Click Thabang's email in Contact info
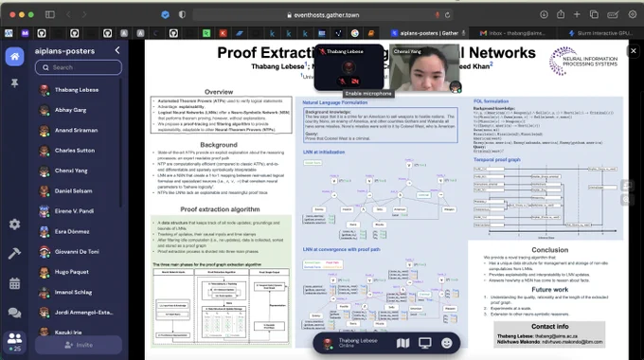644x360 pixels. tap(556, 336)
